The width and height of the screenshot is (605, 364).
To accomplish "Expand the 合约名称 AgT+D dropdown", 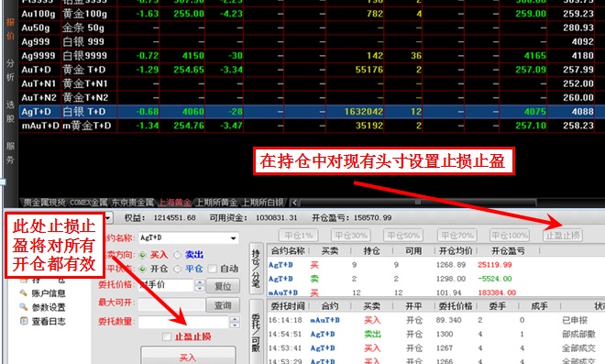I will (x=233, y=238).
